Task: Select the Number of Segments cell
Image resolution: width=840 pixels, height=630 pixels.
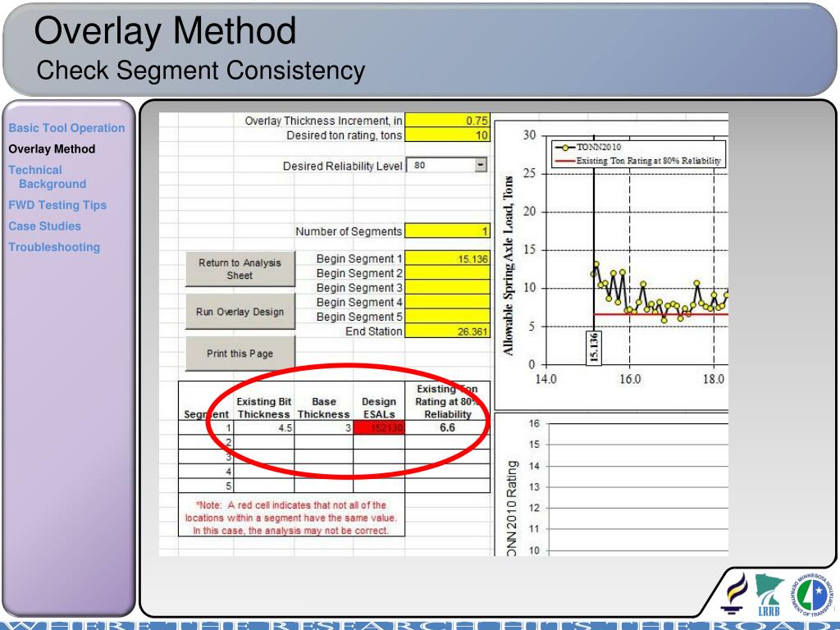Action: [x=447, y=231]
